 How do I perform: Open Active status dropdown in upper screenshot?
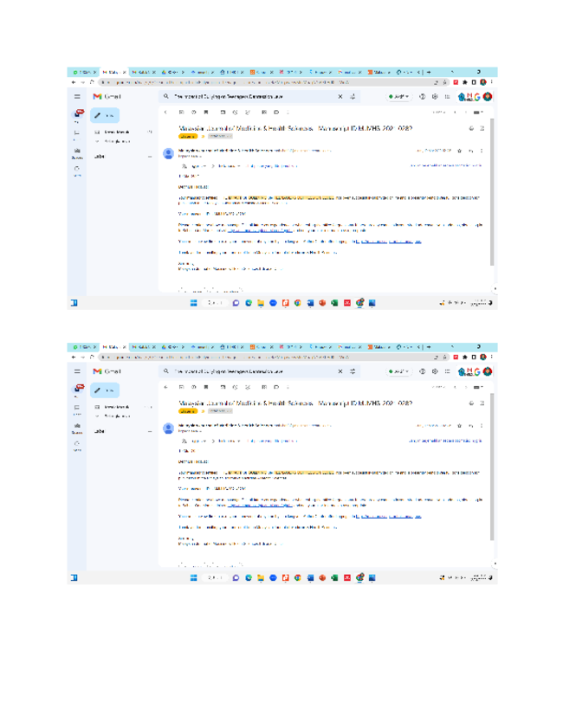pyautogui.click(x=399, y=97)
